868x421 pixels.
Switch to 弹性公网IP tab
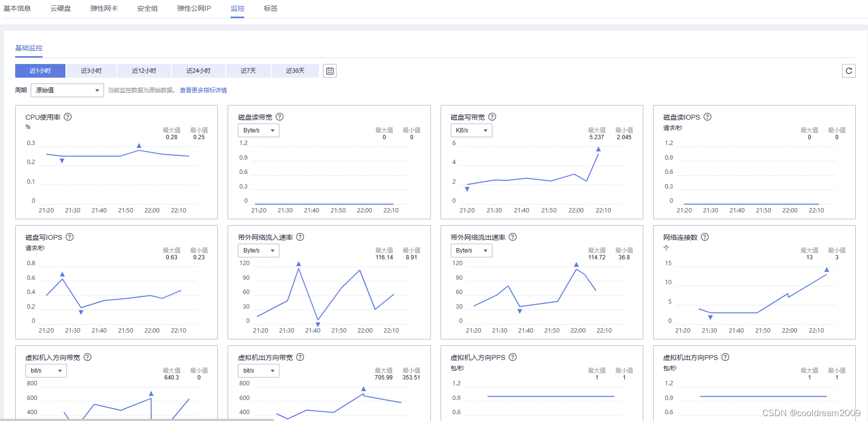tap(194, 8)
